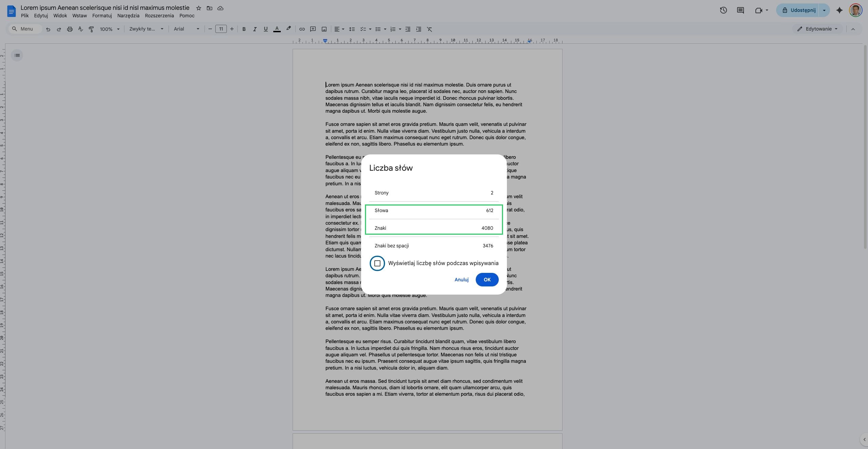Increase font size with plus button
This screenshot has width=868, height=449.
tap(232, 29)
